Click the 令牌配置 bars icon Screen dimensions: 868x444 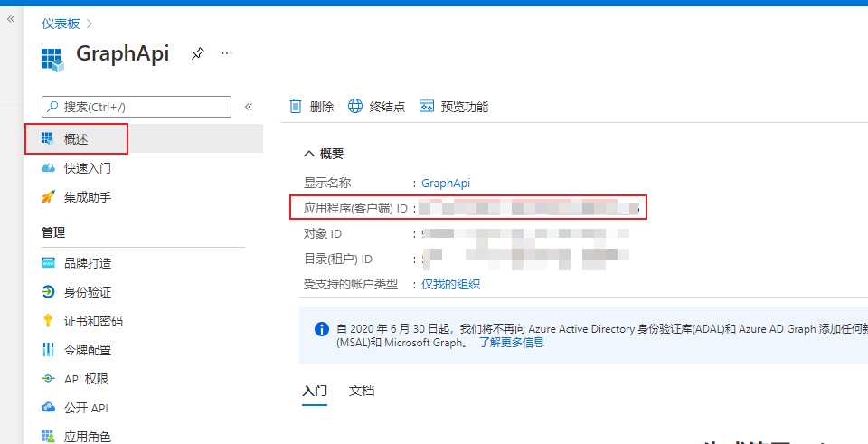point(48,350)
